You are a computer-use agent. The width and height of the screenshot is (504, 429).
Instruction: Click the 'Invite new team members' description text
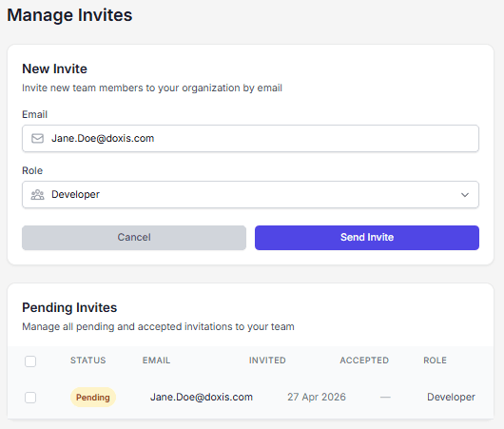tap(152, 88)
